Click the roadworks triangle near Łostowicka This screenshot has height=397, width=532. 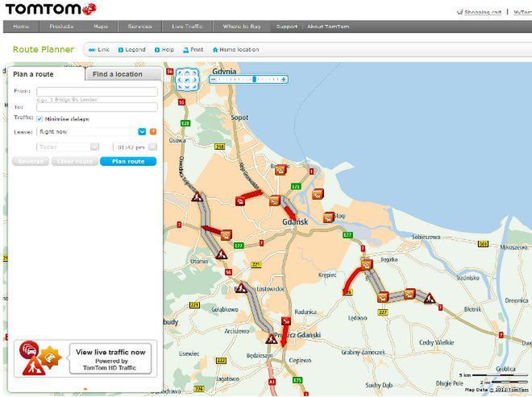[x=241, y=288]
